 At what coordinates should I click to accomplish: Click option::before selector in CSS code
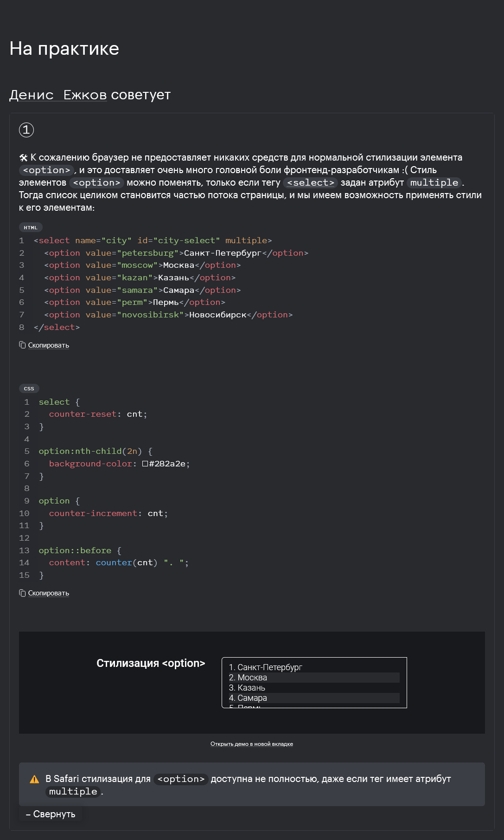(75, 550)
